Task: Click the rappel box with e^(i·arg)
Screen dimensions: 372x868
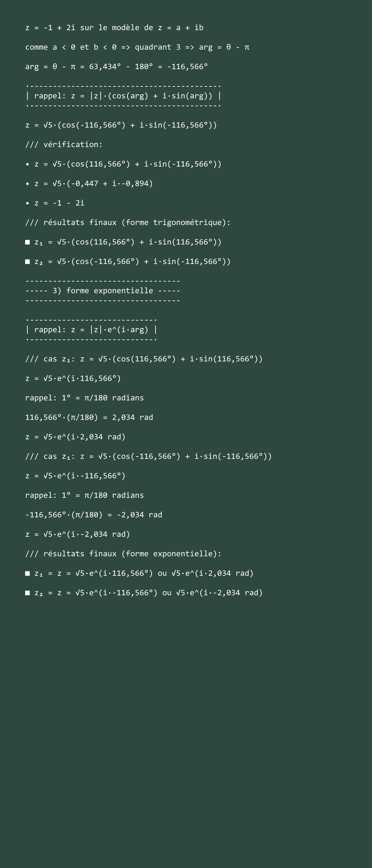Action: 91,329
